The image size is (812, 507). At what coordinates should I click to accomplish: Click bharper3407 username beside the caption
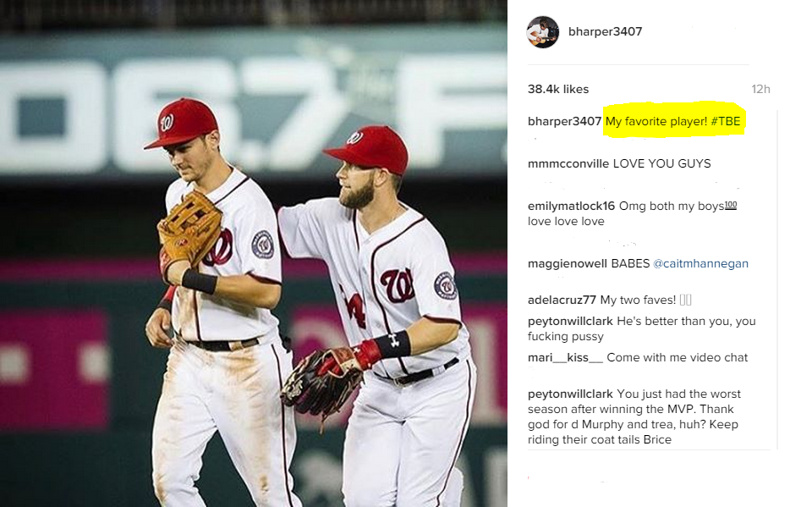(564, 121)
